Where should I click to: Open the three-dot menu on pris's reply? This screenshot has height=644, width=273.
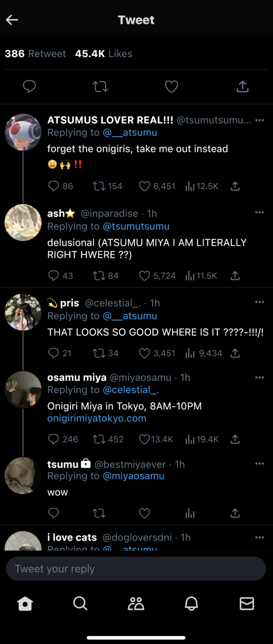[x=260, y=302]
